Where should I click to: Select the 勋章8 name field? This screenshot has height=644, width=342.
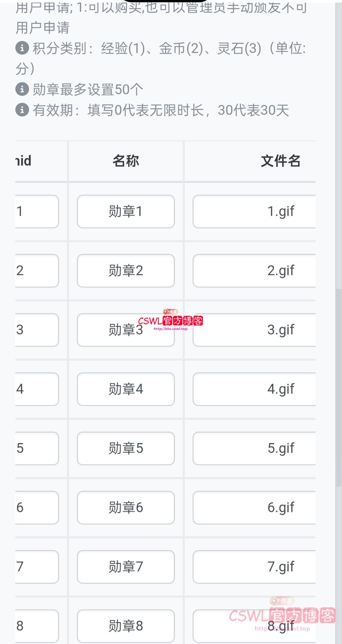pos(126,626)
